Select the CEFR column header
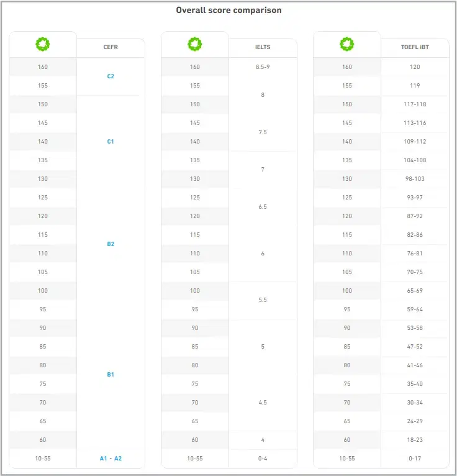This screenshot has height=476, width=457. 111,47
